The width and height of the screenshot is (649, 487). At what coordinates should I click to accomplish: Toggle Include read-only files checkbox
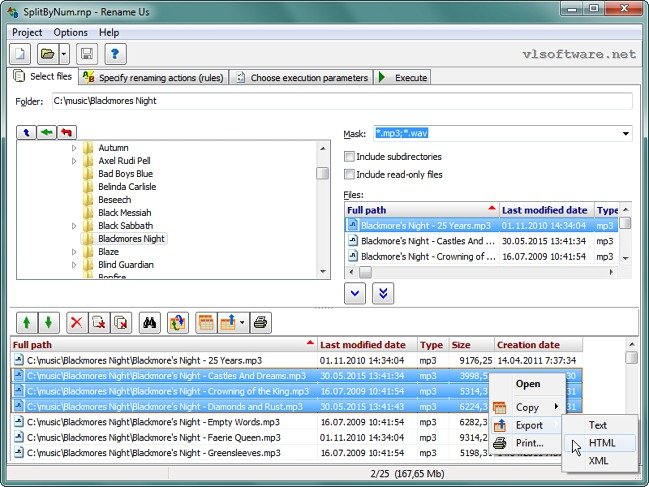point(350,175)
